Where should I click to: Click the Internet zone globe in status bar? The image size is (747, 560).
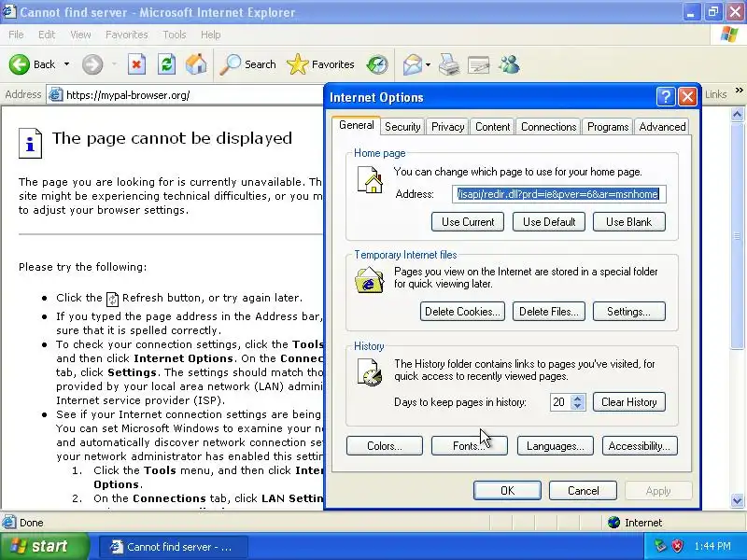pos(613,523)
